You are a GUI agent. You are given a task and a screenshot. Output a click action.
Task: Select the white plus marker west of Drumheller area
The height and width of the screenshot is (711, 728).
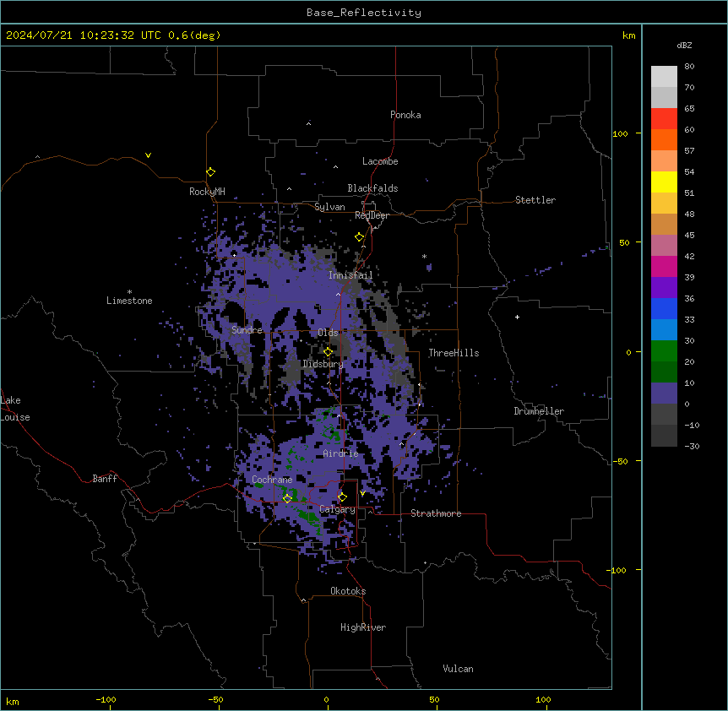(x=517, y=317)
